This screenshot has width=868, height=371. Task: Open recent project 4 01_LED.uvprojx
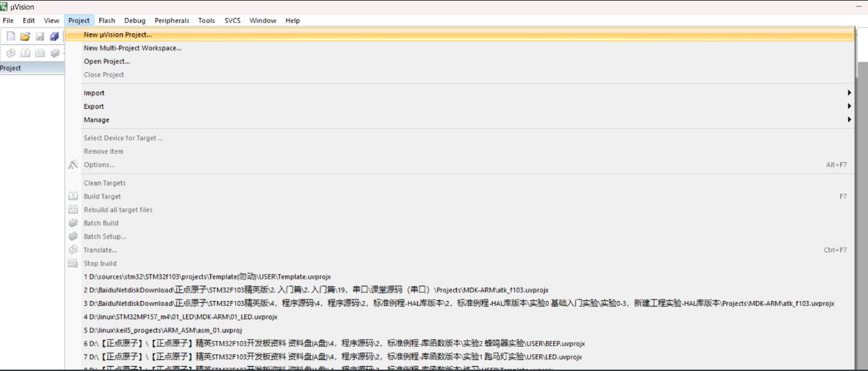[460, 317]
